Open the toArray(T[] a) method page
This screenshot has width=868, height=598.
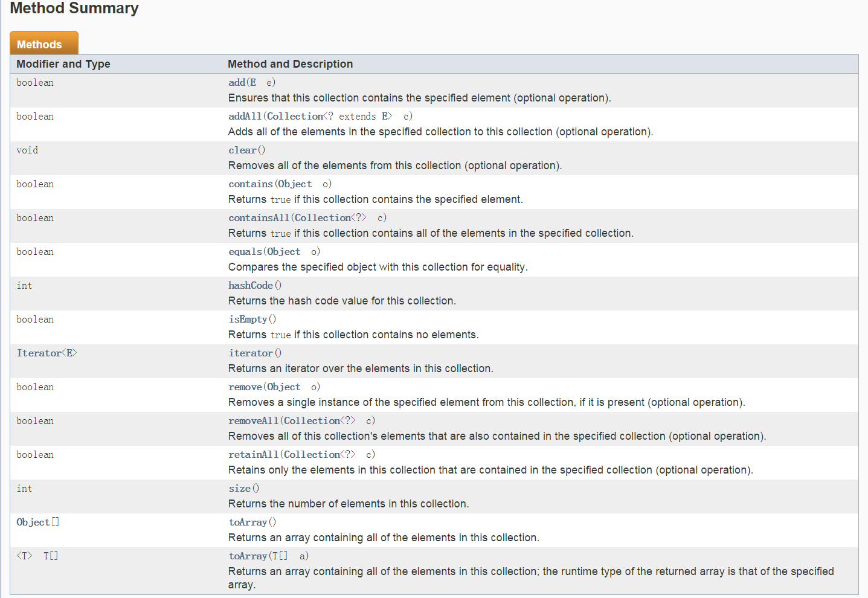click(x=248, y=556)
